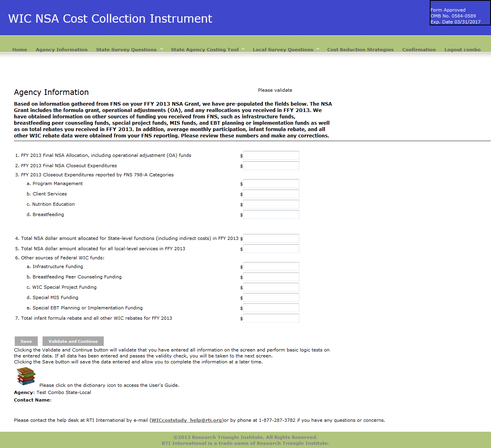Click the Save button

[x=26, y=341]
